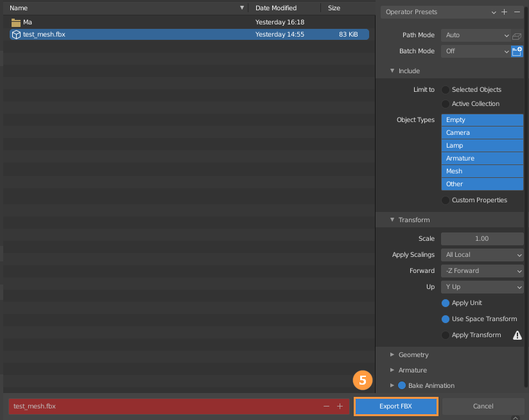Expand the Geometry section
Image resolution: width=529 pixels, height=420 pixels.
[x=413, y=354]
